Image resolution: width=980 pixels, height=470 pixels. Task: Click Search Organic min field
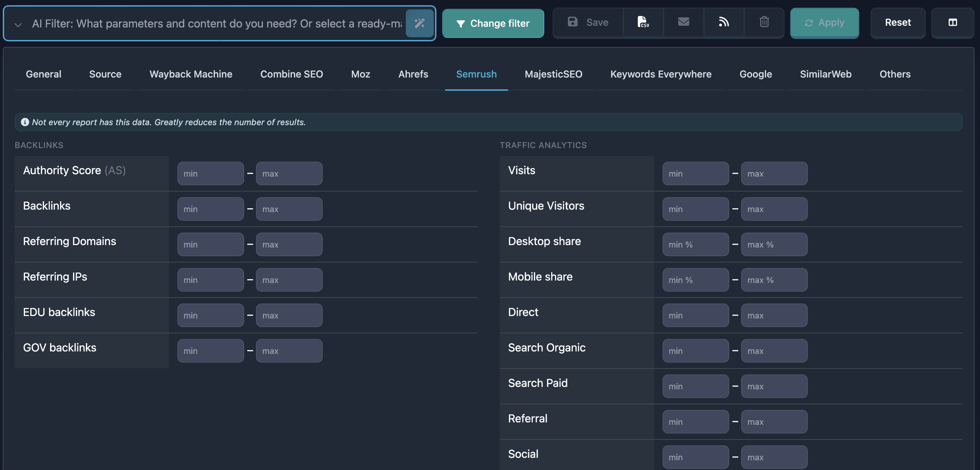[x=696, y=351]
